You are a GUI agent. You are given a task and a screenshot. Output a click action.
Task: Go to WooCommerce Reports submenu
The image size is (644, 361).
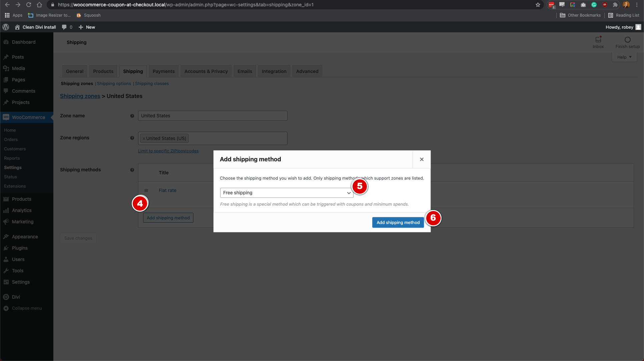pyautogui.click(x=12, y=158)
